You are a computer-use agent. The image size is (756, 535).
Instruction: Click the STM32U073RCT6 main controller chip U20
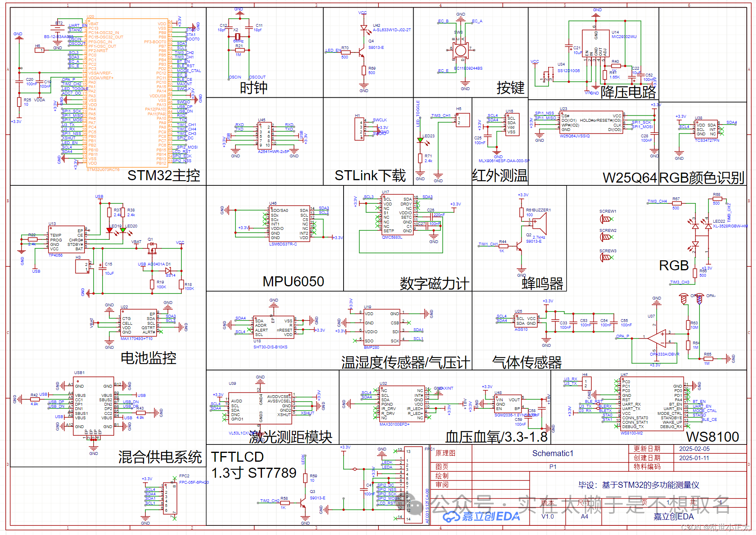click(x=126, y=93)
